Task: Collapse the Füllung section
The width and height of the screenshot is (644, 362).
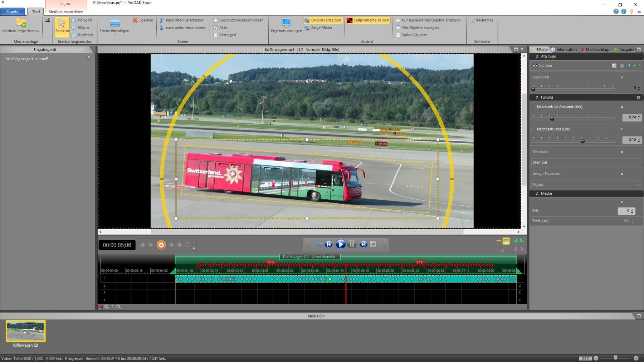Action: [x=537, y=97]
